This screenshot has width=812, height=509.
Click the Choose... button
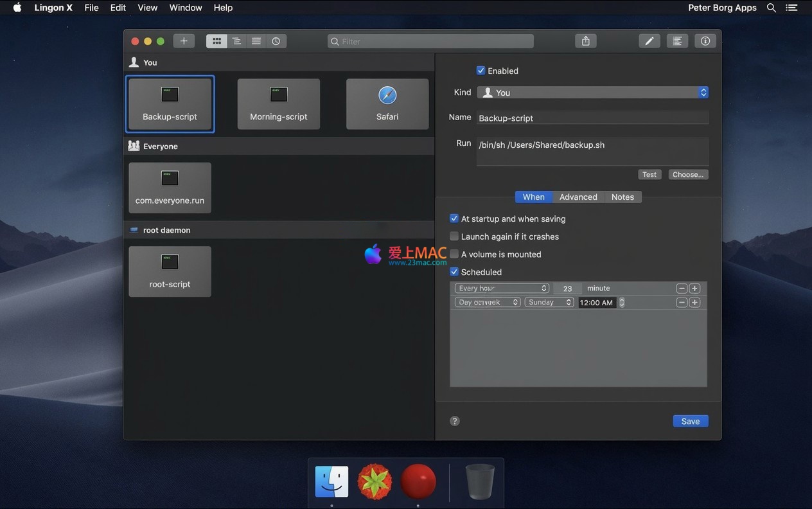point(688,175)
